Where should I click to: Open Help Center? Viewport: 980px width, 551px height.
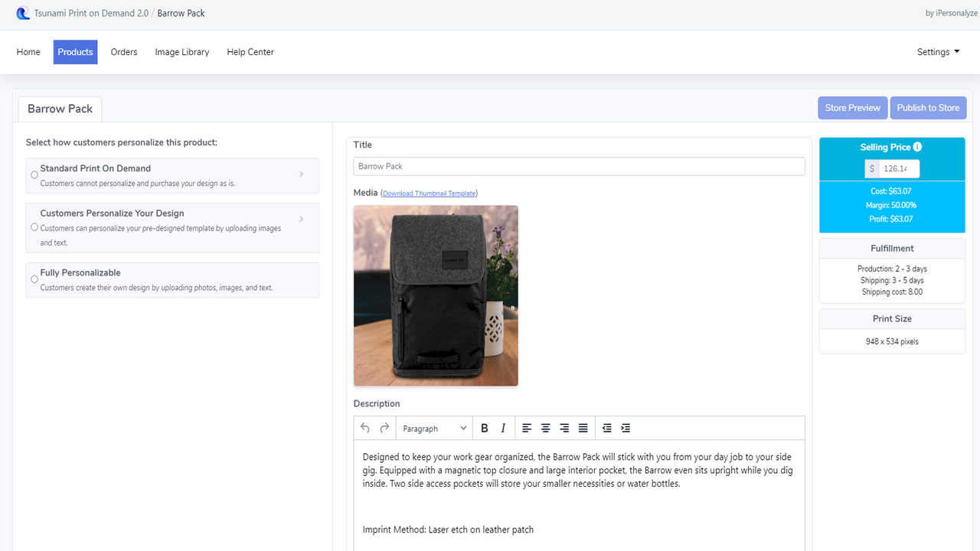tap(250, 52)
